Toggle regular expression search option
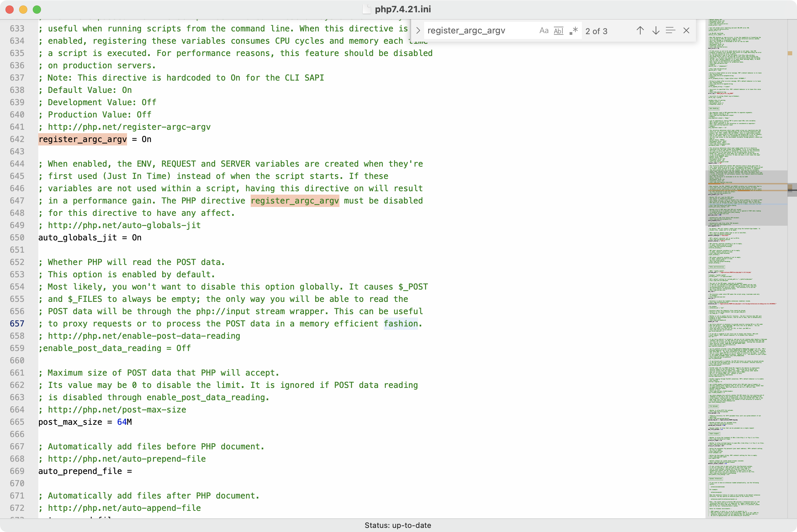 pos(574,31)
